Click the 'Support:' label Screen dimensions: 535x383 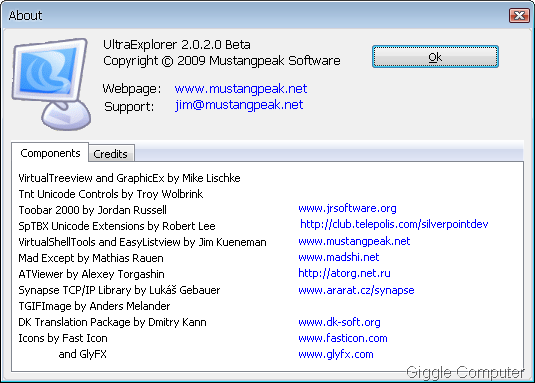[x=129, y=106]
